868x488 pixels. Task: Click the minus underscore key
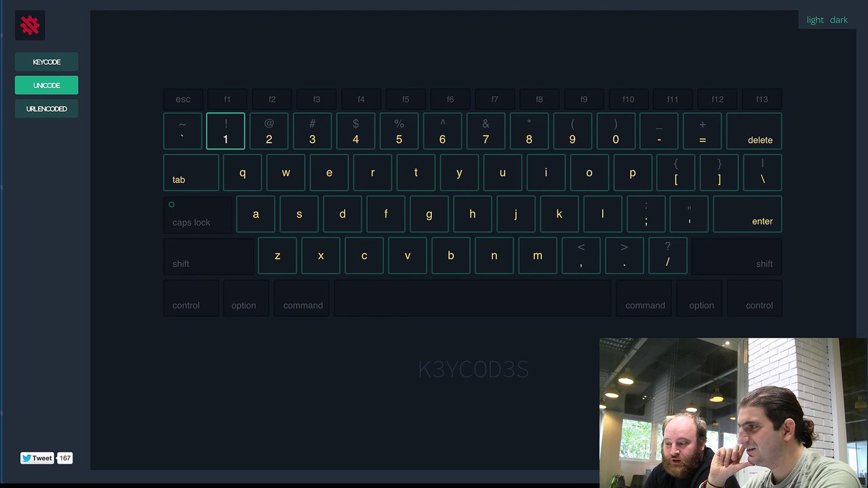click(x=659, y=131)
